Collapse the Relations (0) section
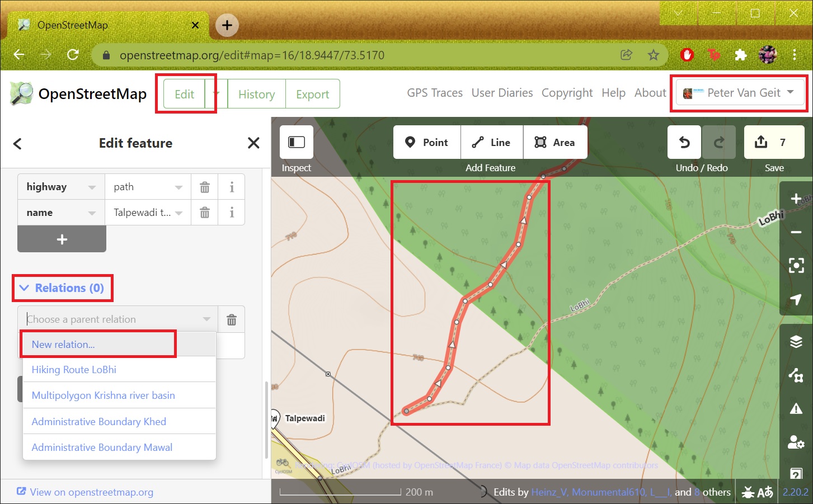The image size is (813, 504). coord(62,288)
